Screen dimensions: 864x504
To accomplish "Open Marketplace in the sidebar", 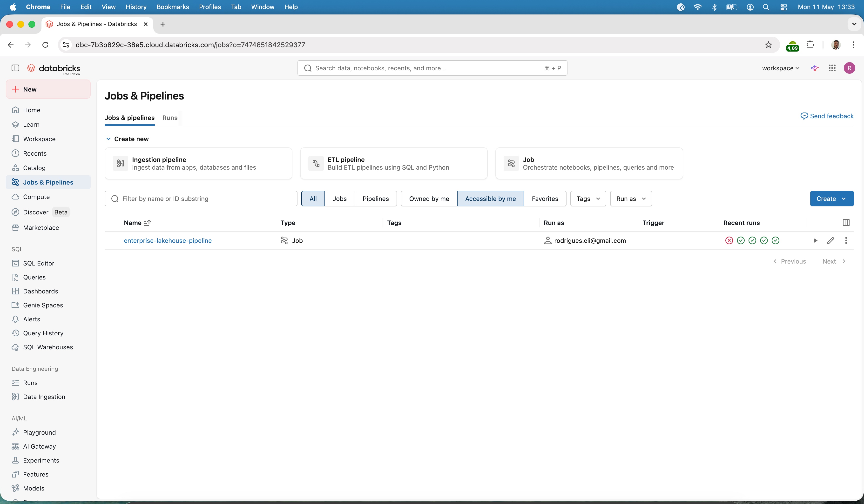I will click(x=48, y=227).
